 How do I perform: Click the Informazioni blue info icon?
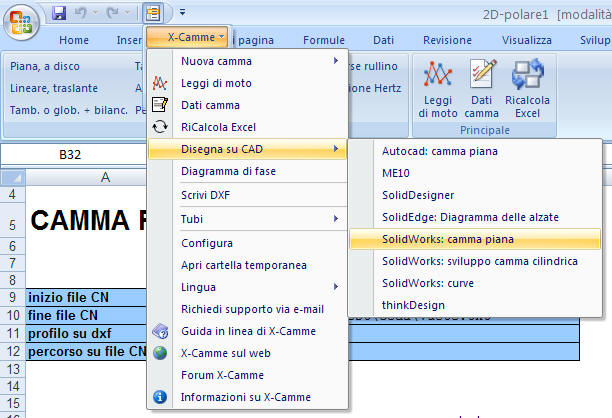[160, 397]
